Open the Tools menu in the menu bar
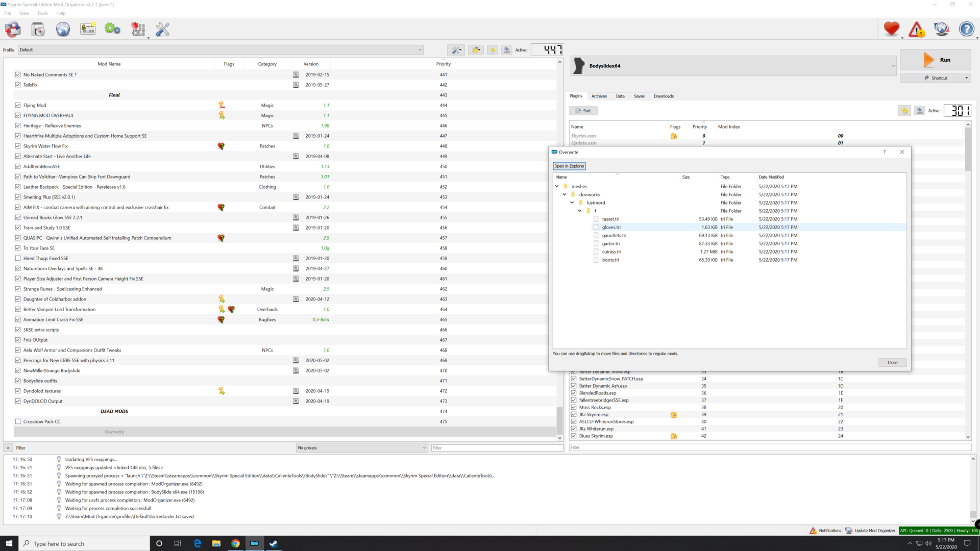This screenshot has width=980, height=551. click(x=42, y=13)
